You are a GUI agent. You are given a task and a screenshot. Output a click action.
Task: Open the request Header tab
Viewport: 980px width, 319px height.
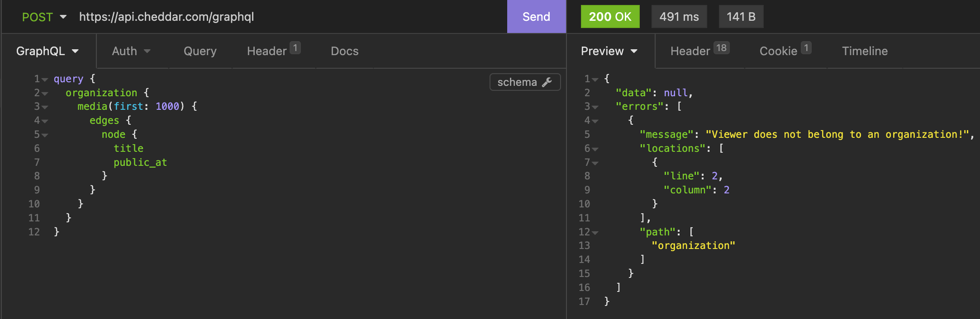(x=273, y=51)
